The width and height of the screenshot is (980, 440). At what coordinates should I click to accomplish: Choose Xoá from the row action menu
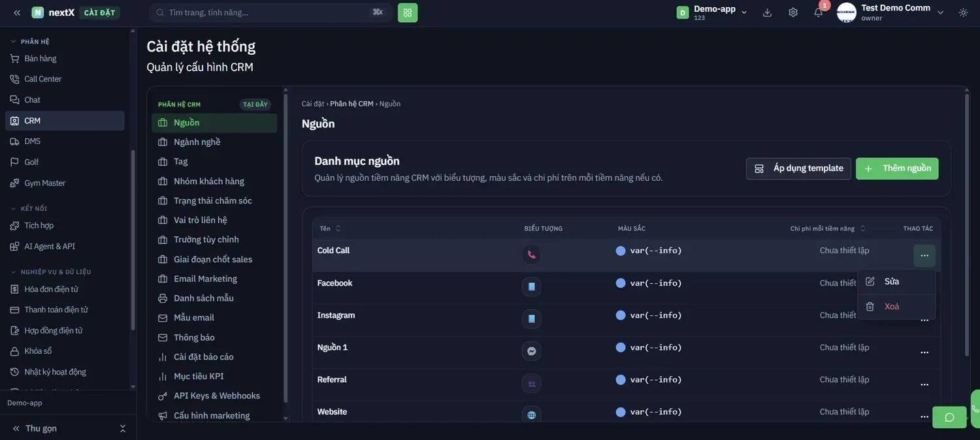click(896, 307)
